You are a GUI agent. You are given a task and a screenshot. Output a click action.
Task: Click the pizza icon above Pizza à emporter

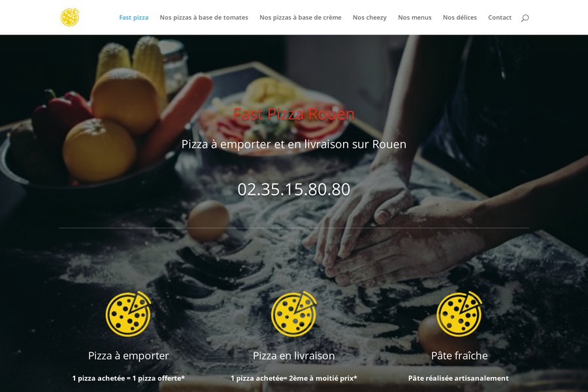pos(128,314)
